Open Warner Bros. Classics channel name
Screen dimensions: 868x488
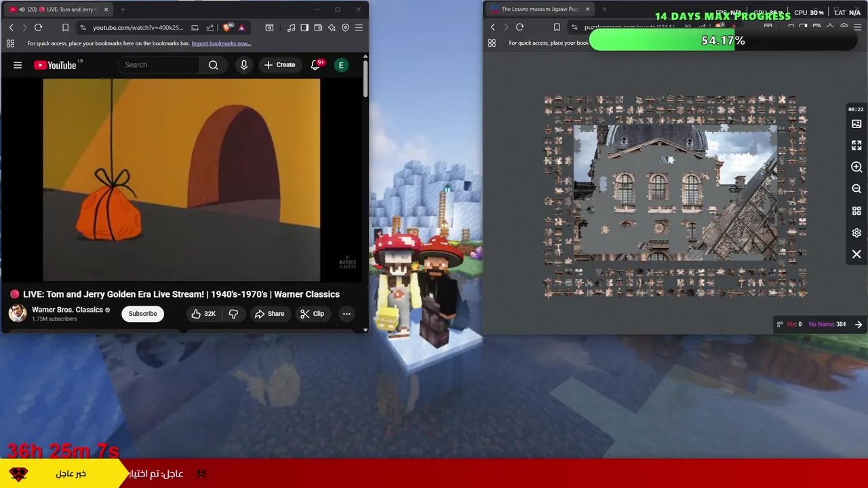click(x=67, y=310)
